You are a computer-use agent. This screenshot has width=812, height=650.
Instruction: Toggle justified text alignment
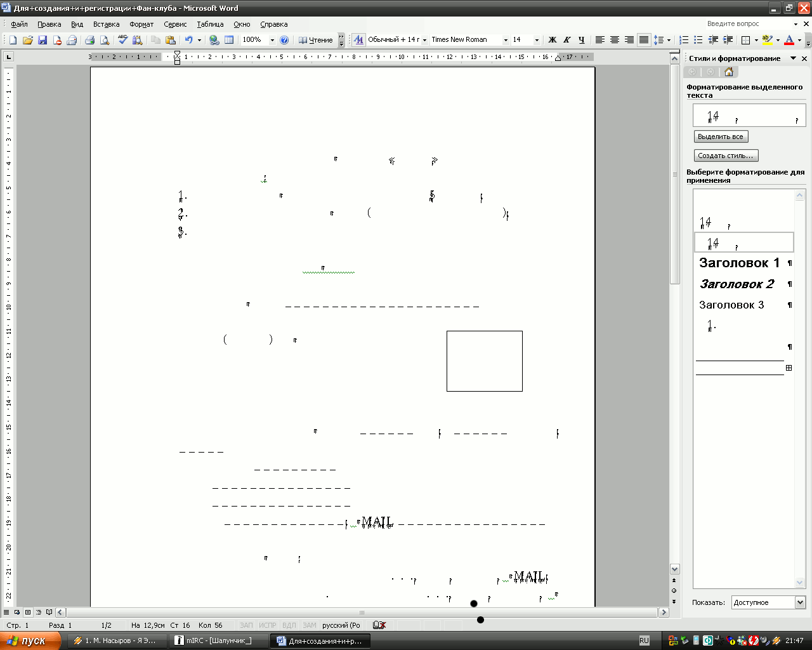pos(643,40)
